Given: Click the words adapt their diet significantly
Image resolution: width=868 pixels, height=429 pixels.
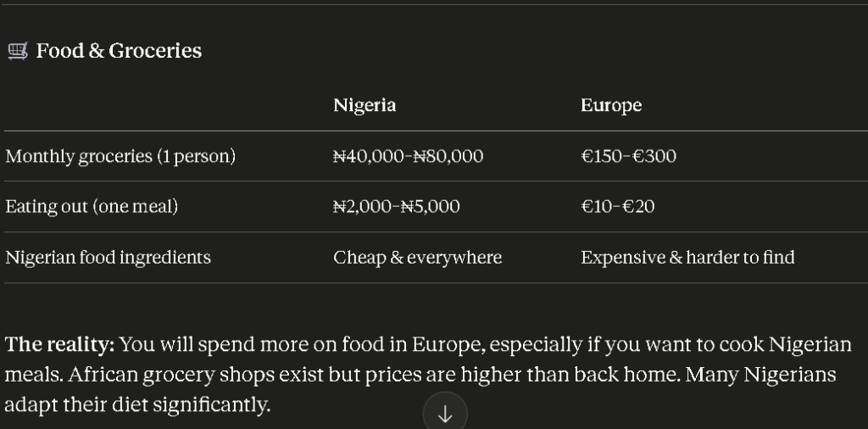Looking at the screenshot, I should pos(137,405).
